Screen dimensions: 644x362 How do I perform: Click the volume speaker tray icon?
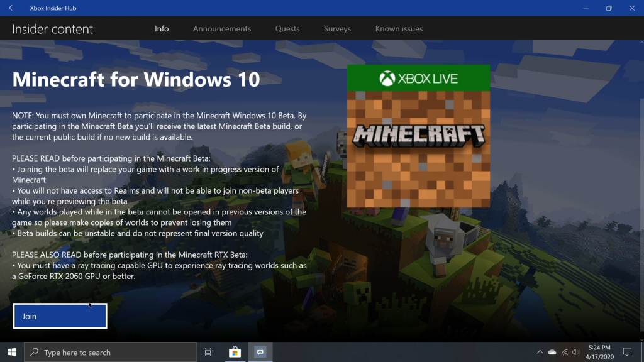click(576, 352)
